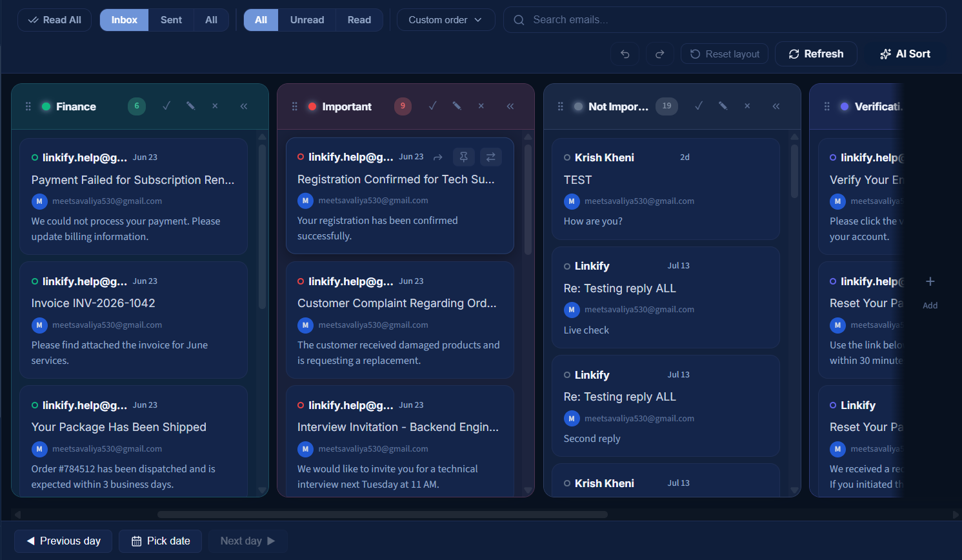Toggle unread marker on Second reply email
Image resolution: width=962 pixels, height=560 pixels.
pyautogui.click(x=567, y=375)
